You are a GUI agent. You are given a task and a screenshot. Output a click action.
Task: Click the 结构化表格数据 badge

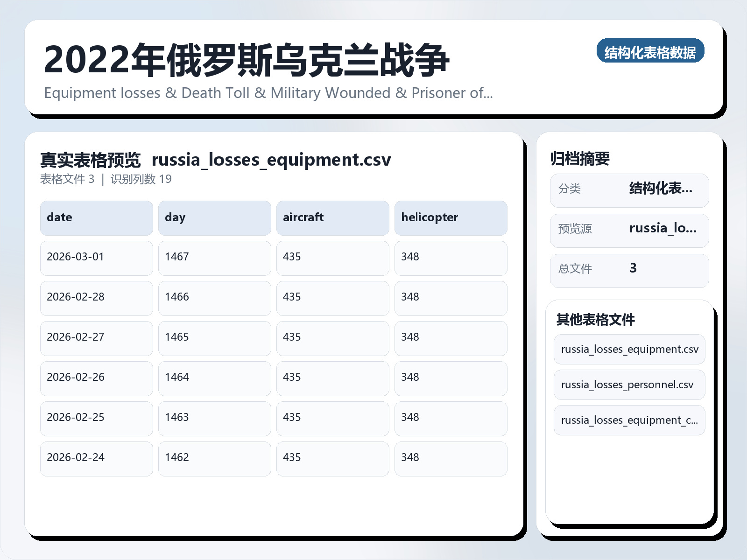pos(651,52)
